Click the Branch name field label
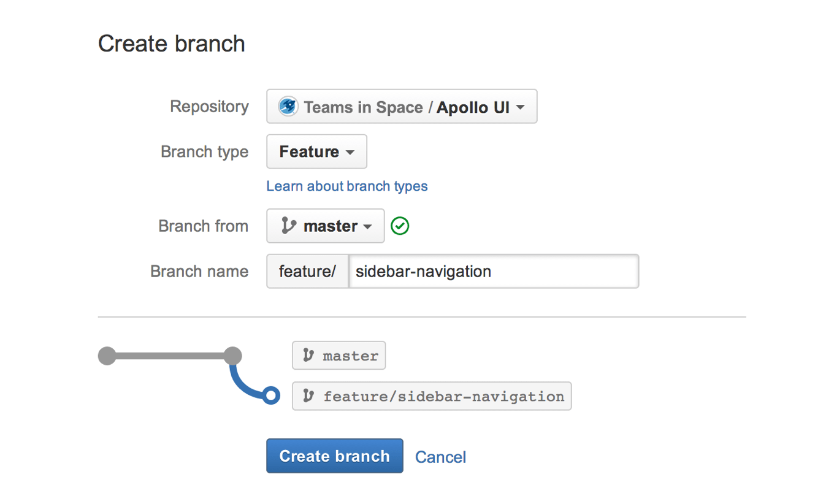Image resolution: width=834 pixels, height=504 pixels. coord(199,271)
